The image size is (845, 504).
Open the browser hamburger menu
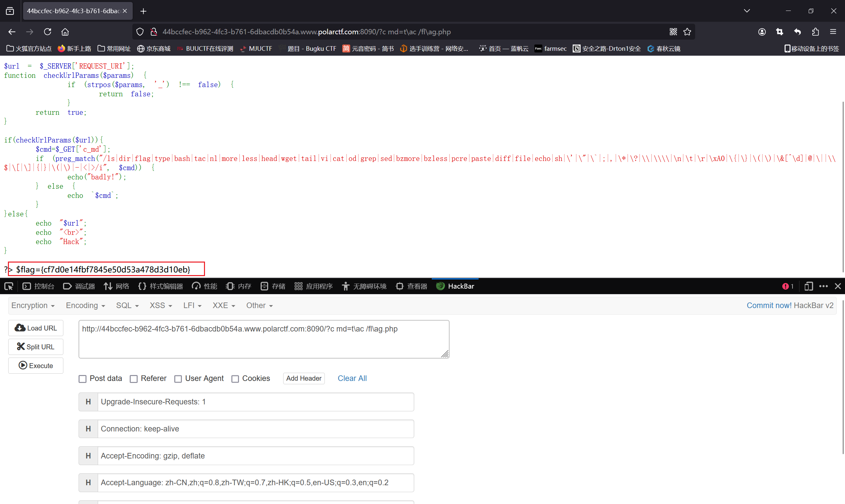(833, 32)
